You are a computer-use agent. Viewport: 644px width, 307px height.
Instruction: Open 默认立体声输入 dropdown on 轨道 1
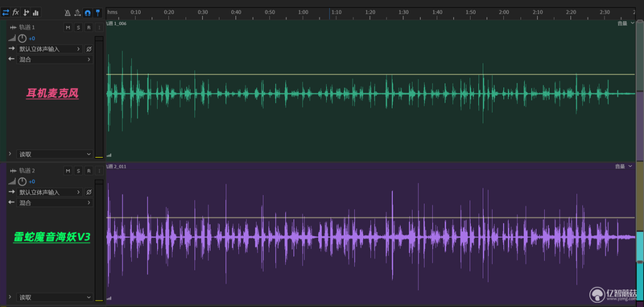49,49
